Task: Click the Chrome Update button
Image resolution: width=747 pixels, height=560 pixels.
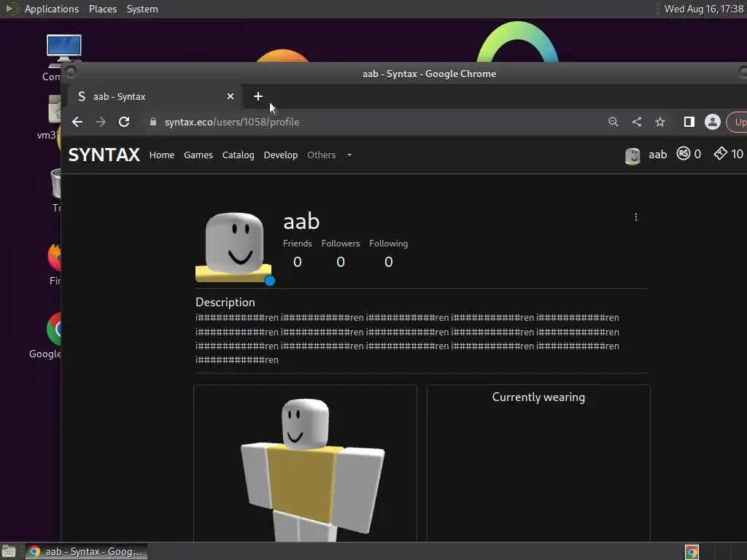Action: click(x=737, y=122)
